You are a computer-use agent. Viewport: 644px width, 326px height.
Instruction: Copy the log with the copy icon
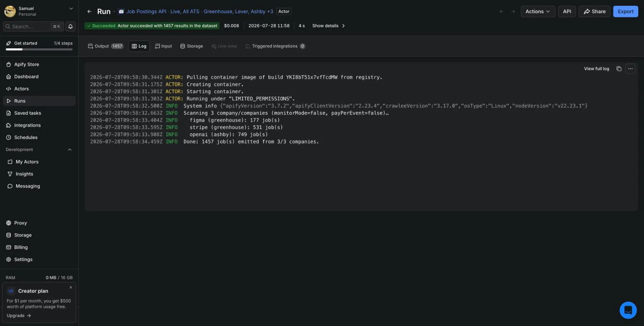(x=619, y=69)
